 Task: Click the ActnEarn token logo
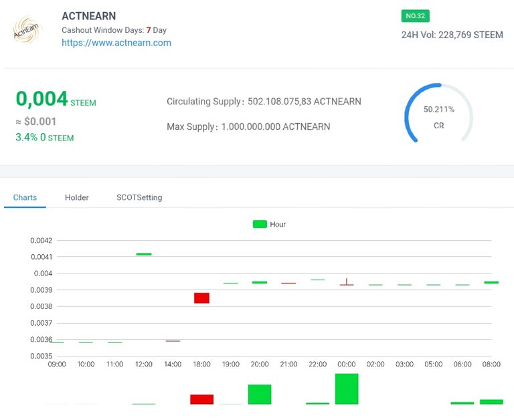point(27,29)
